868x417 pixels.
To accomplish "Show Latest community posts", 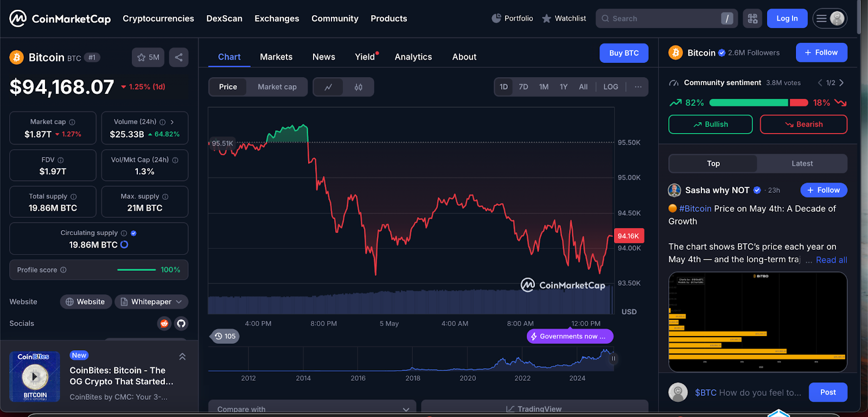I will [x=802, y=163].
